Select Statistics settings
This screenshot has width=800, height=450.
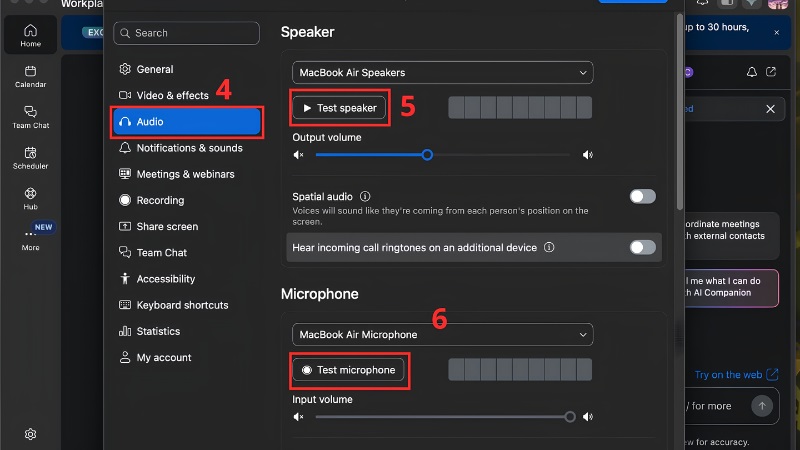186,331
